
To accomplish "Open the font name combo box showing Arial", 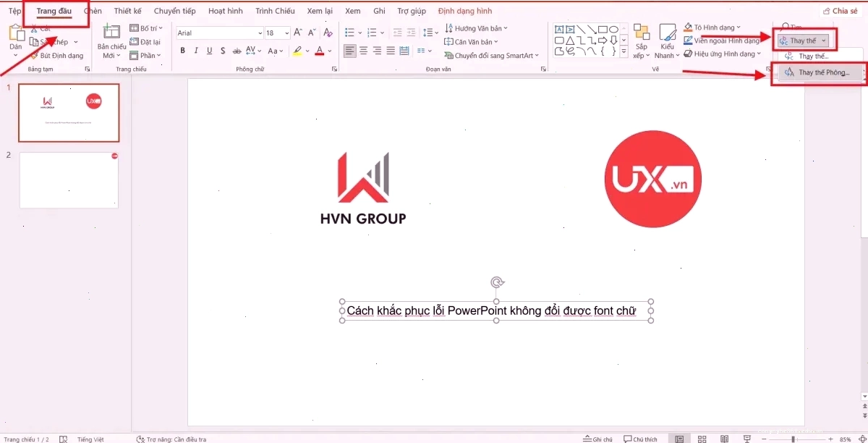I will coord(220,33).
